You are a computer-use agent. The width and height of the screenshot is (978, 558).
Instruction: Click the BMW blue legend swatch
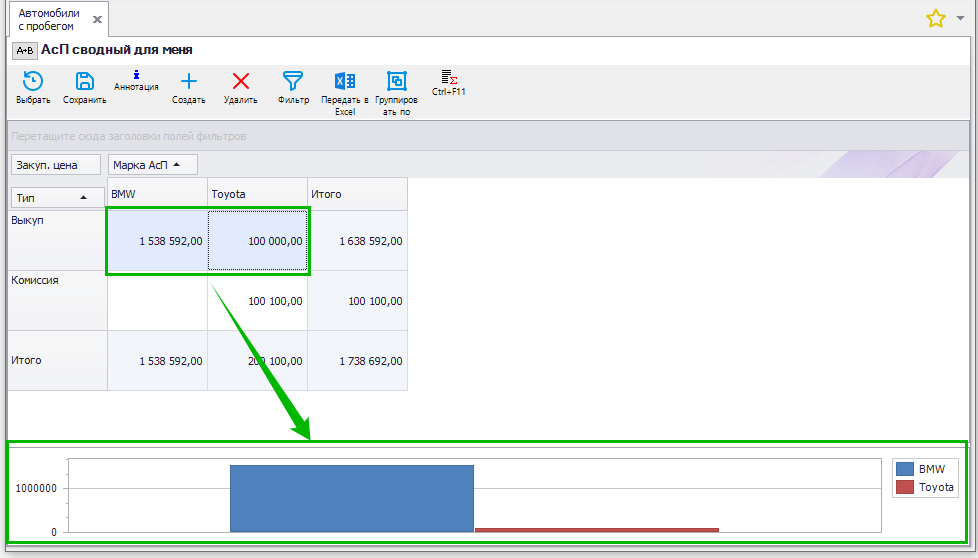tap(905, 468)
